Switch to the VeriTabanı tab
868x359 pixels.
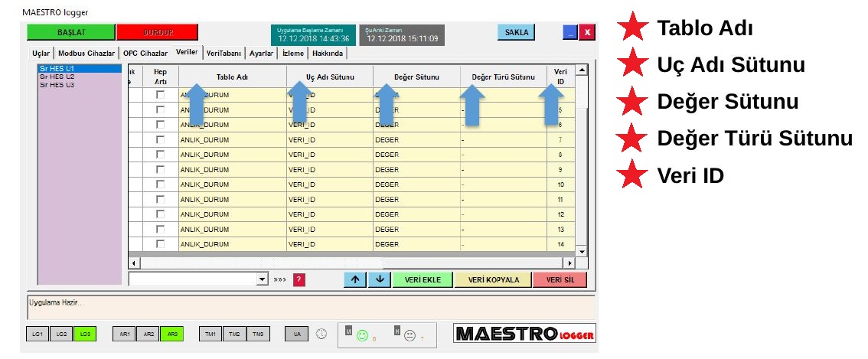(x=224, y=53)
